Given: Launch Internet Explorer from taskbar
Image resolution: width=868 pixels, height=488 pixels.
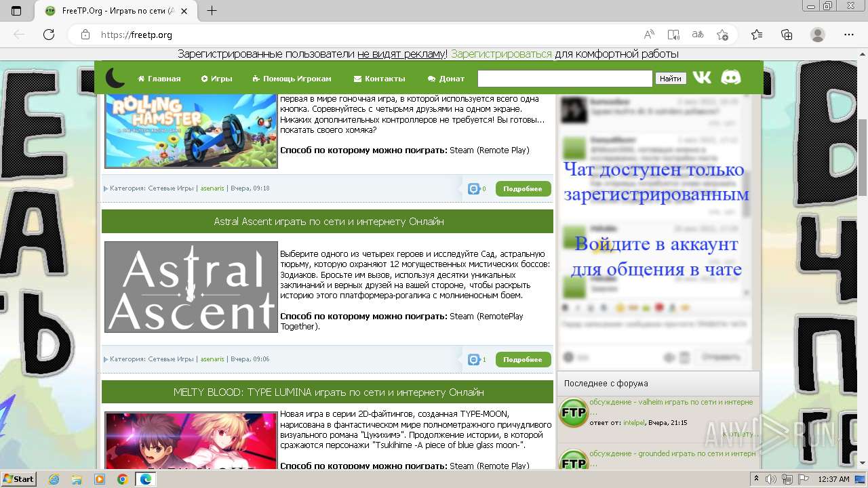Looking at the screenshot, I should (54, 479).
